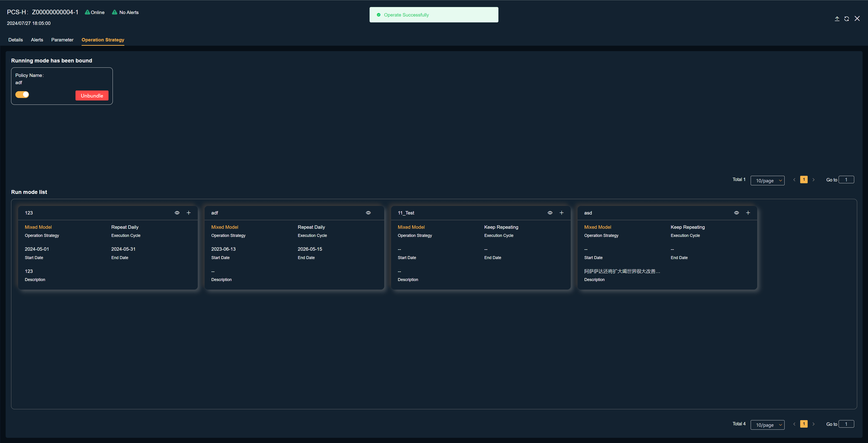Click the timestamp 2024/07/27 18:05:00
Image resolution: width=868 pixels, height=443 pixels.
pyautogui.click(x=29, y=23)
